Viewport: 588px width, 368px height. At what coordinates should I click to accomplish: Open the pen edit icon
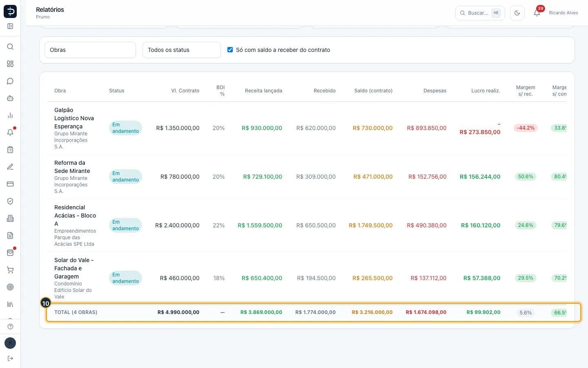tap(10, 167)
